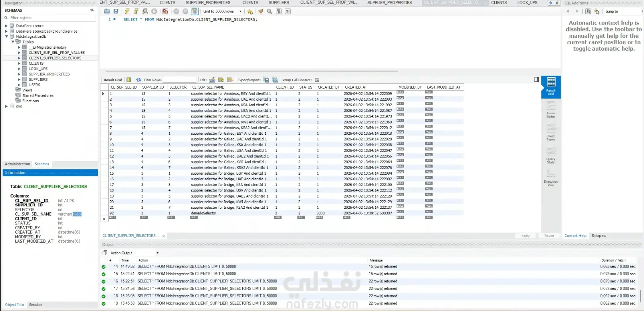Switch to Snippets tab
The height and width of the screenshot is (311, 644).
click(x=599, y=236)
